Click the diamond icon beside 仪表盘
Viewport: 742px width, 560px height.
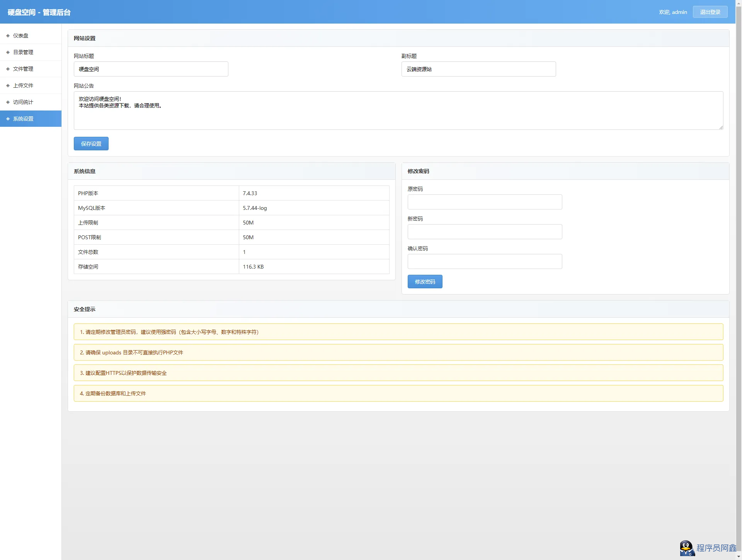pos(8,36)
